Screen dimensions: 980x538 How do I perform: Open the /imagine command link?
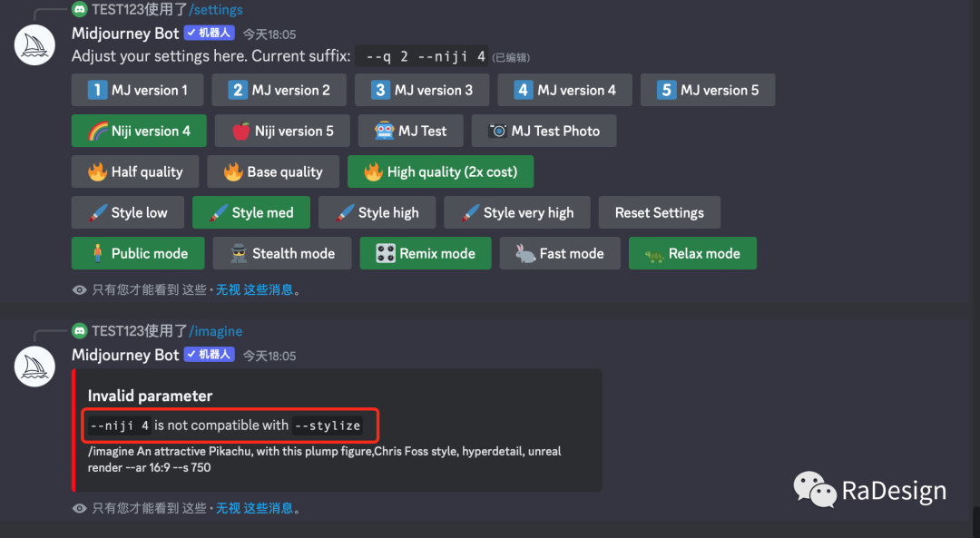click(x=216, y=330)
